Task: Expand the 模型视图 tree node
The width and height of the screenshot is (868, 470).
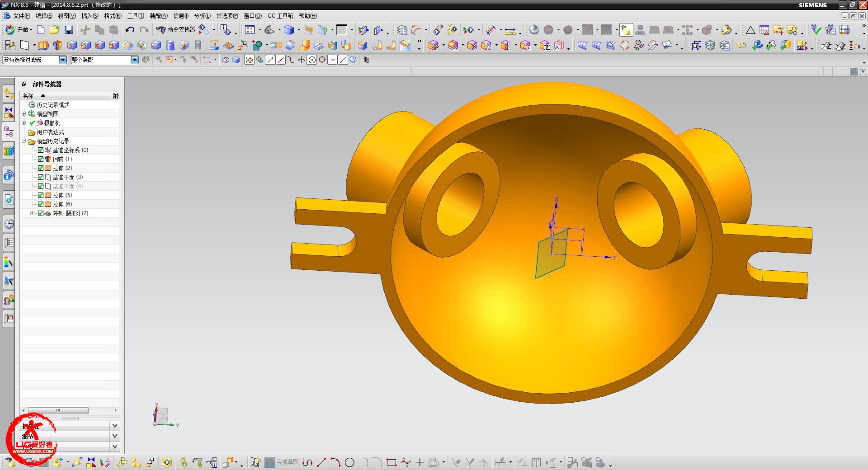Action: (x=24, y=114)
